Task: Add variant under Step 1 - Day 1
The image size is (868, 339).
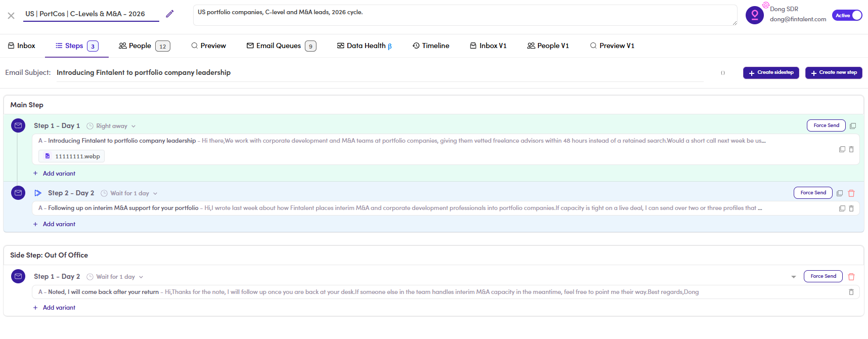Action: 54,174
